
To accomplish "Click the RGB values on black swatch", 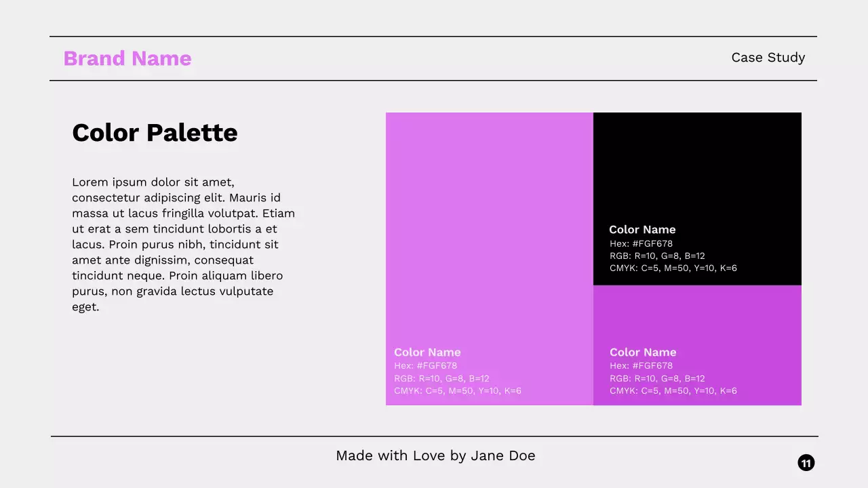I will point(658,256).
